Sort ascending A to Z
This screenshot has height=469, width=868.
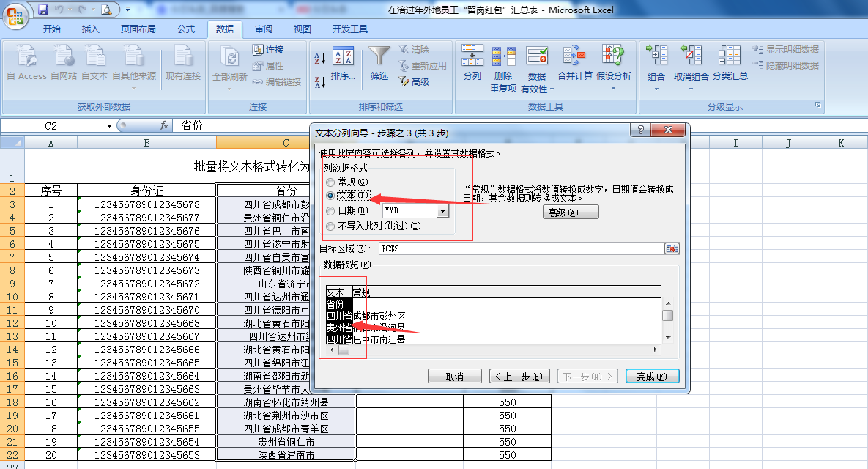pos(320,58)
